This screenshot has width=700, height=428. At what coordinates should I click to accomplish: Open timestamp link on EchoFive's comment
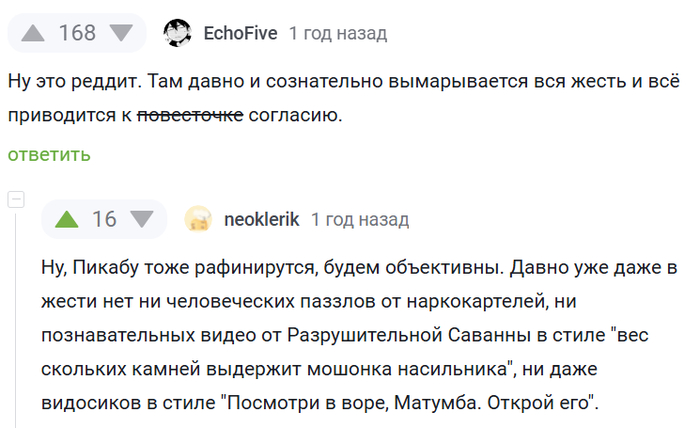337,33
